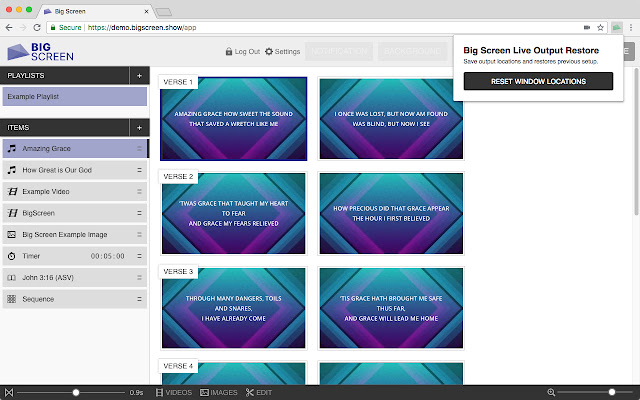Click the zoom magnifier icon in bottom bar
Screen dimensions: 640x400
click(x=551, y=393)
